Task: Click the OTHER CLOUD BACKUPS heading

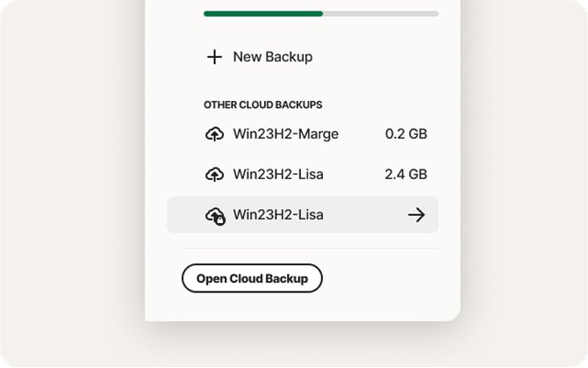Action: 262,105
